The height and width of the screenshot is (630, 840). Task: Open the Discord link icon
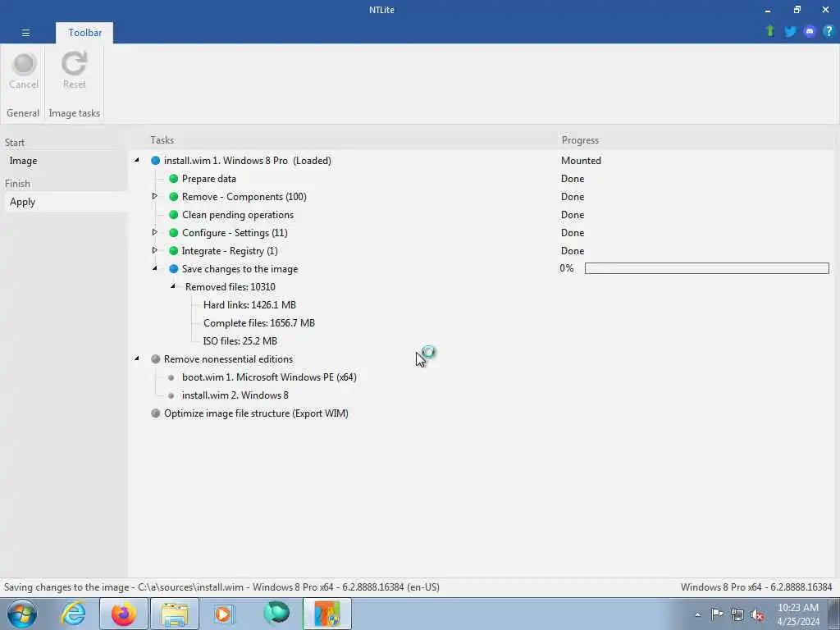coord(810,32)
